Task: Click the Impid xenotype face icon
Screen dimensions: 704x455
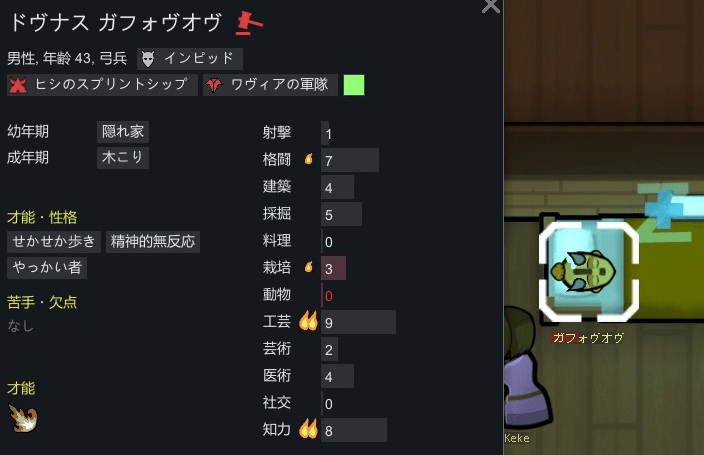Action: coord(148,59)
